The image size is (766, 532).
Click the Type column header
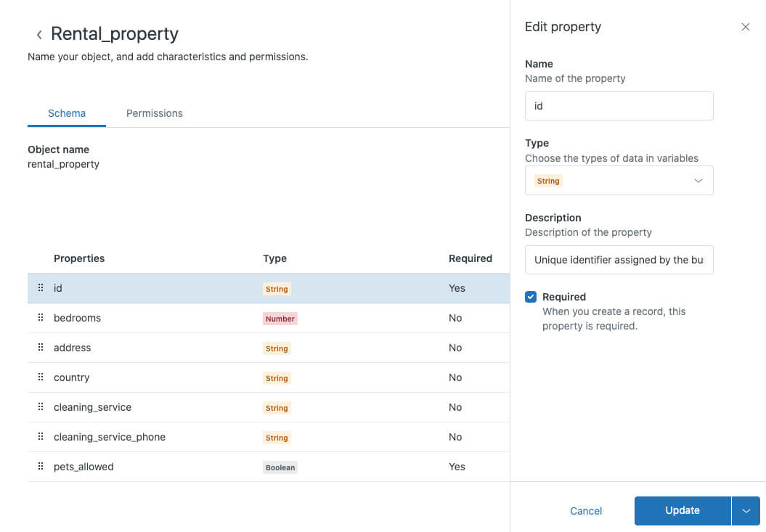click(274, 258)
